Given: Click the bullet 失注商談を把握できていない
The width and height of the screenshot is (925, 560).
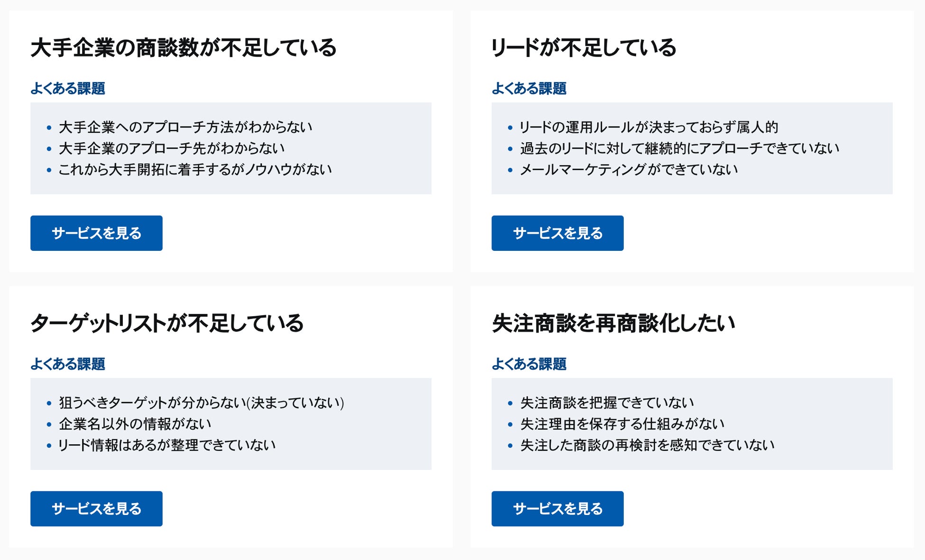Looking at the screenshot, I should tap(607, 403).
